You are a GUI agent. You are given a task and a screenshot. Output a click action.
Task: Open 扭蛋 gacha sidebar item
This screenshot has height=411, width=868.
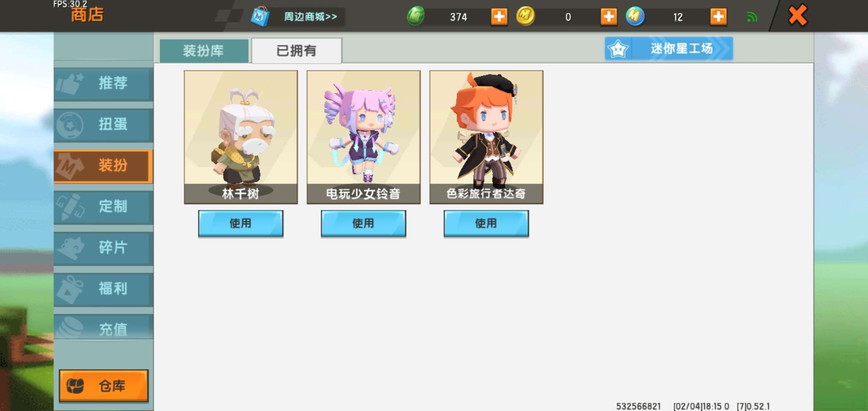point(104,124)
